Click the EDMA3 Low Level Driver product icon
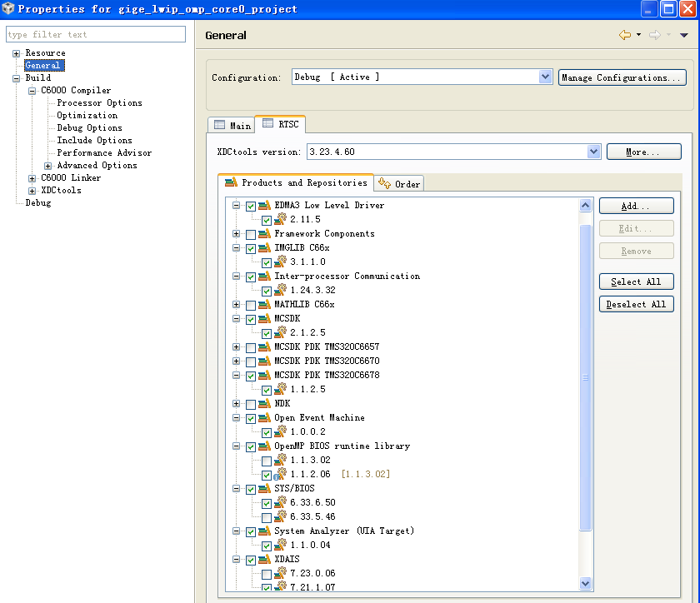The height and width of the screenshot is (603, 700). (x=265, y=206)
